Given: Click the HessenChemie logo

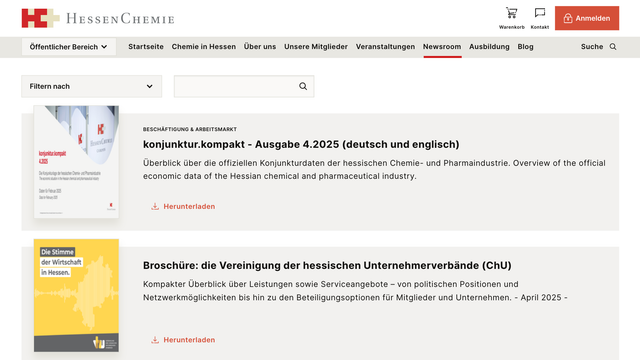Looking at the screenshot, I should 98,18.
